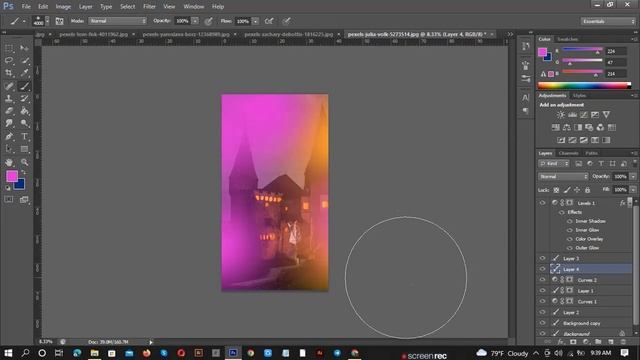Select the Lasso tool
This screenshot has height=360, width=640.
(x=9, y=60)
